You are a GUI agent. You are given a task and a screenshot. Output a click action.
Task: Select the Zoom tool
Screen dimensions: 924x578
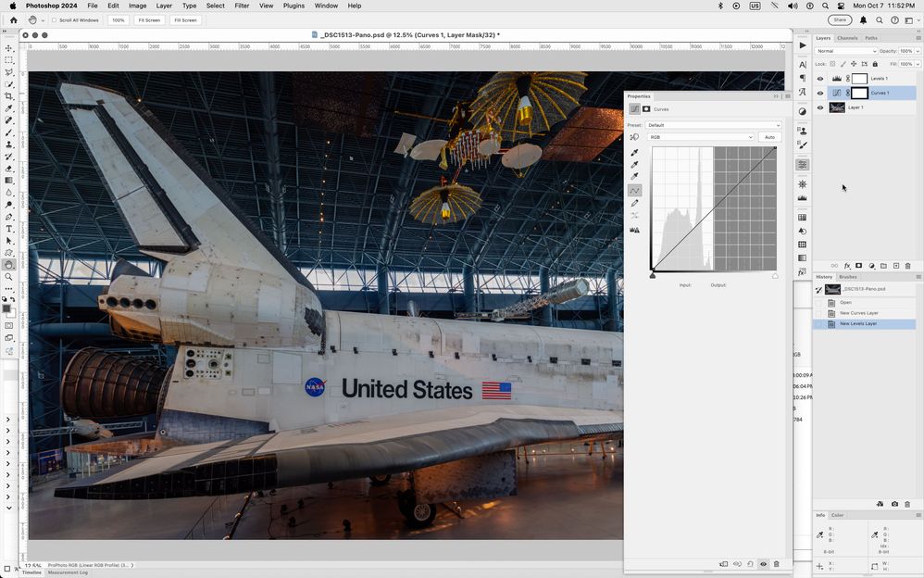coord(9,277)
